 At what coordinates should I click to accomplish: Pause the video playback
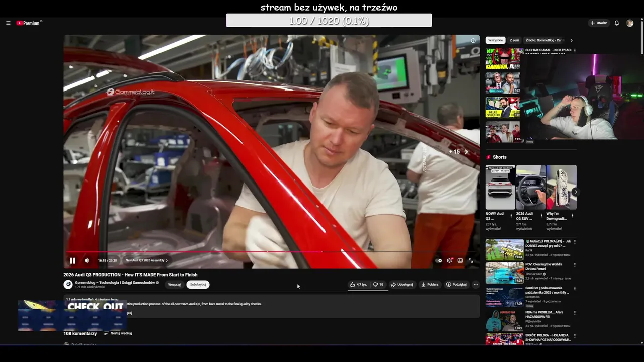72,260
